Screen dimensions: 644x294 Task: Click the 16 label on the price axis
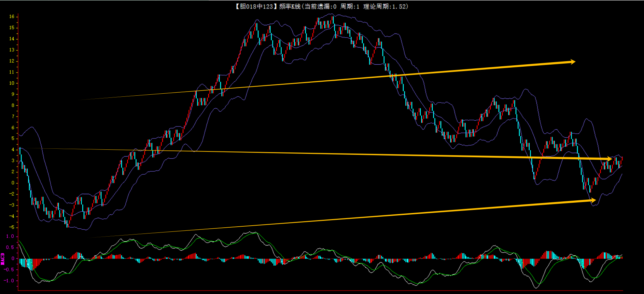pyautogui.click(x=12, y=16)
